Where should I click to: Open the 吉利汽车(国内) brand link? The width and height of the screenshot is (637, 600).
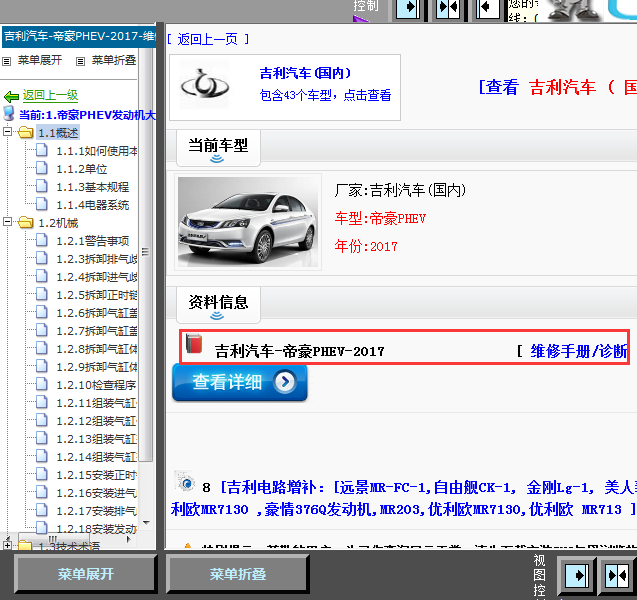(305, 73)
